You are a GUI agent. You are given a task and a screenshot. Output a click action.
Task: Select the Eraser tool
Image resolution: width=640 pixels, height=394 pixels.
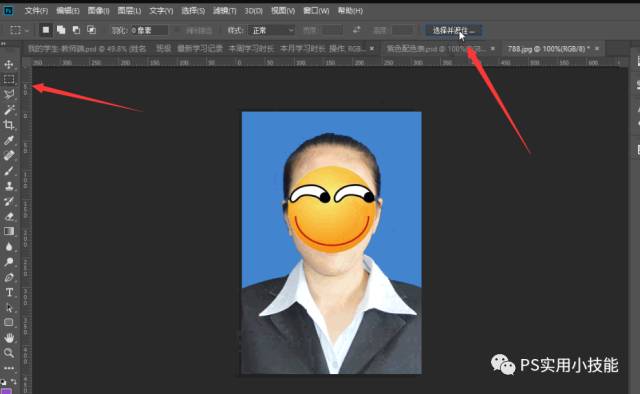point(9,216)
